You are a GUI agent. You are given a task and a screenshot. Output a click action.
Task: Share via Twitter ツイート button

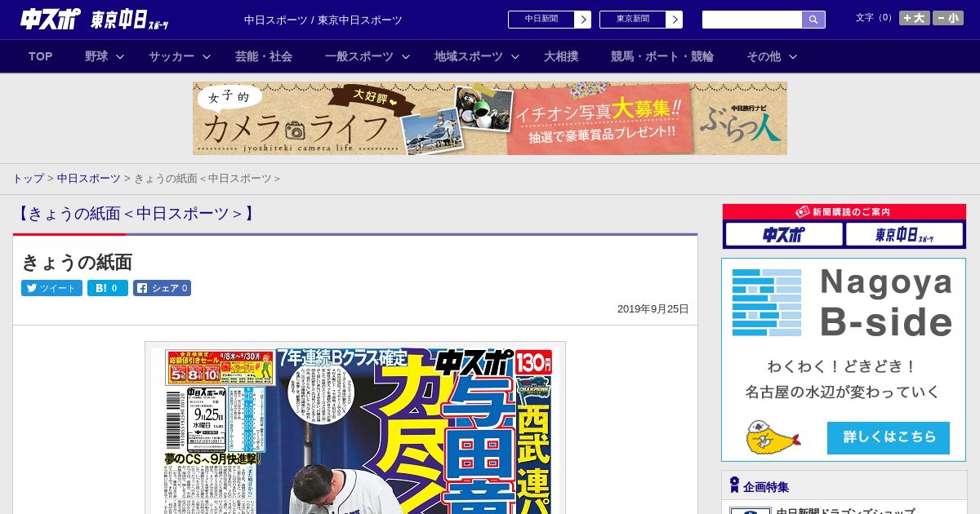[x=51, y=288]
